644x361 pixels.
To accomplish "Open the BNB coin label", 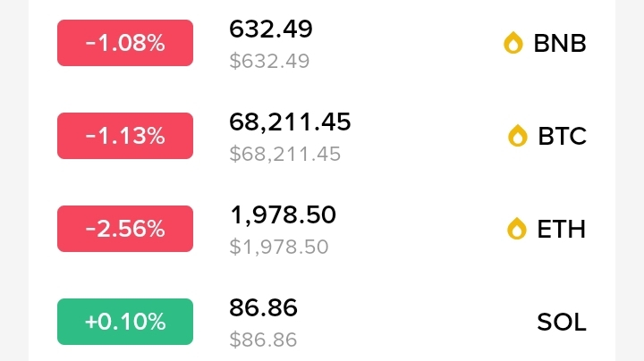I will click(x=560, y=43).
